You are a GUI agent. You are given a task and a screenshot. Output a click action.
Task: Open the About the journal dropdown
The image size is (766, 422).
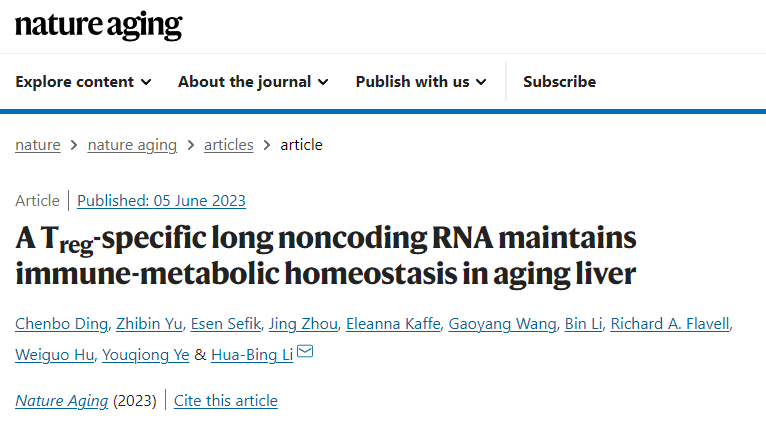click(253, 82)
